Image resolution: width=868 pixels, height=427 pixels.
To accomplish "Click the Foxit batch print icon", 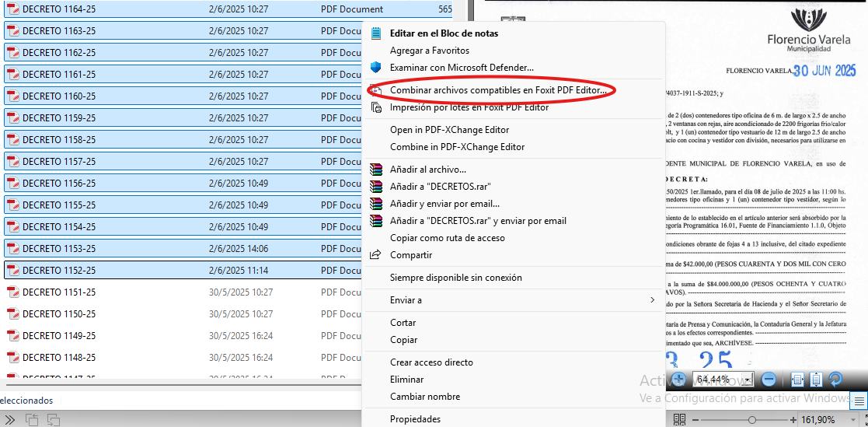I will [376, 107].
